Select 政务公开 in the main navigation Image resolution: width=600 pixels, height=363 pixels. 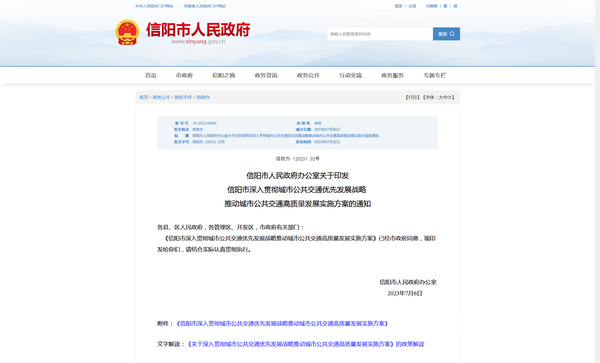click(308, 75)
